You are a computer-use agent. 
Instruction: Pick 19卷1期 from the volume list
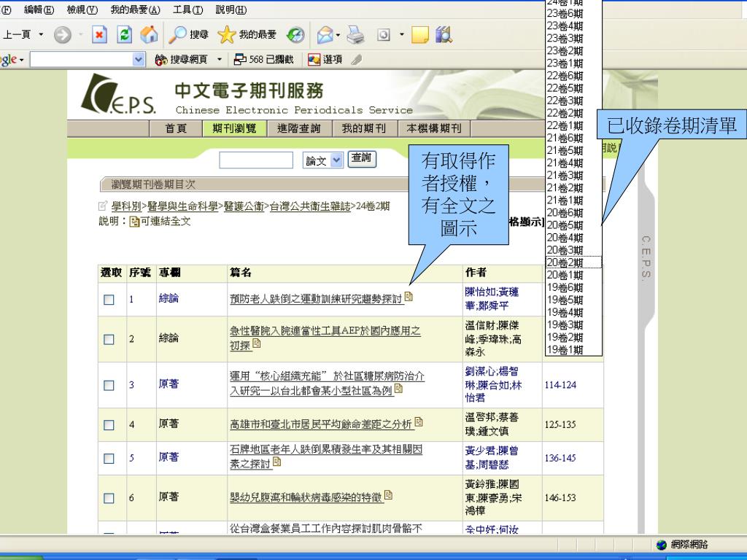pos(565,349)
